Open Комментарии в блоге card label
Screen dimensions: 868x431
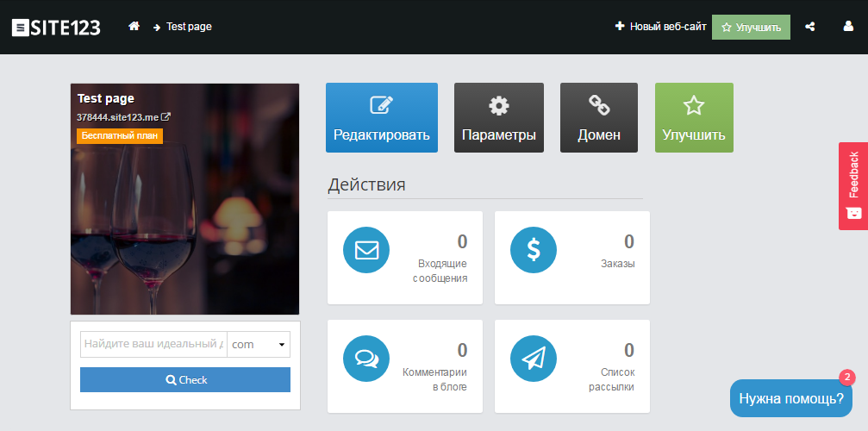(434, 379)
